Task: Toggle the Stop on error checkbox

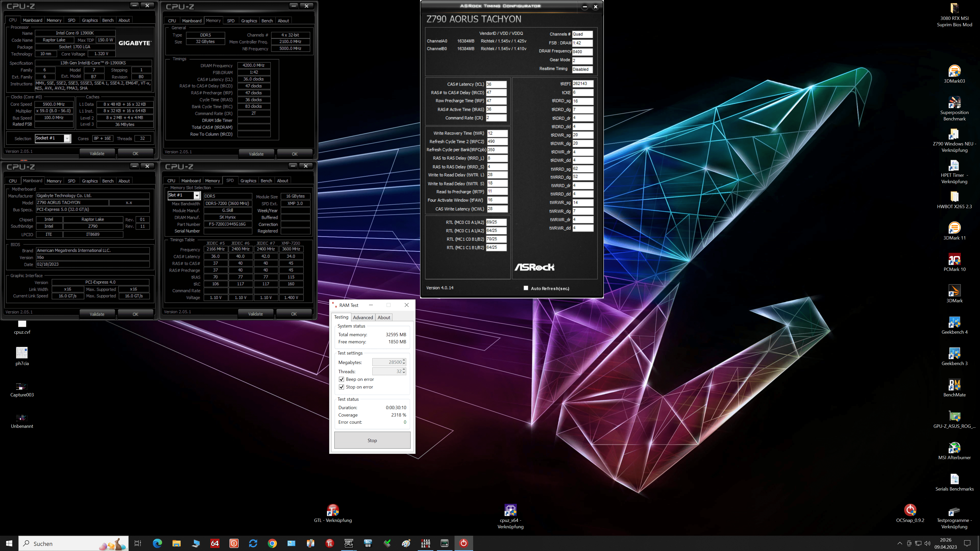Action: 341,387
